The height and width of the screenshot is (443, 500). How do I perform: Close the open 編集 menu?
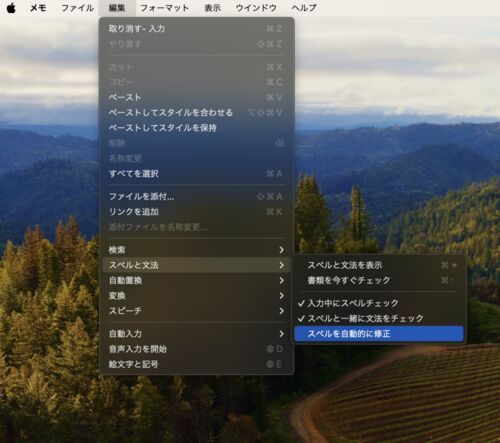(117, 8)
